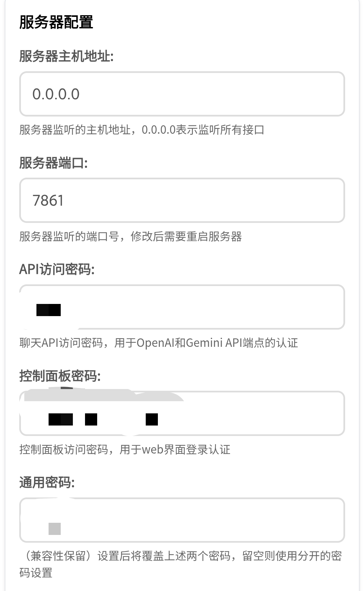Click the host address help text mentioning 监听所有接口
This screenshot has height=591, width=364.
[142, 129]
